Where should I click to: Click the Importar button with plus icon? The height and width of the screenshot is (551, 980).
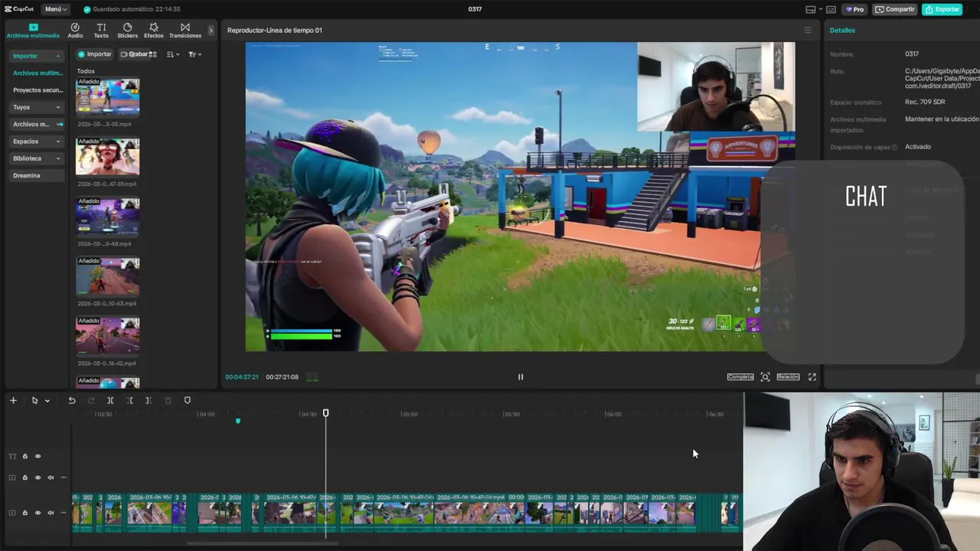(95, 54)
